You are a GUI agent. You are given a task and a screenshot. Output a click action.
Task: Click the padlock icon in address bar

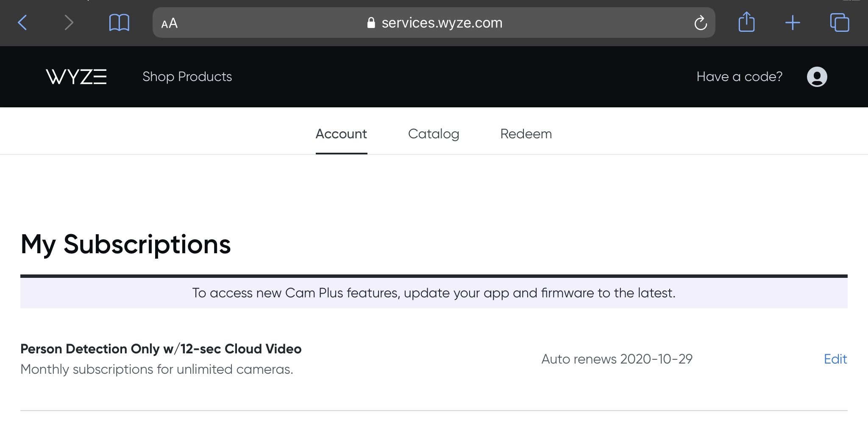point(371,22)
